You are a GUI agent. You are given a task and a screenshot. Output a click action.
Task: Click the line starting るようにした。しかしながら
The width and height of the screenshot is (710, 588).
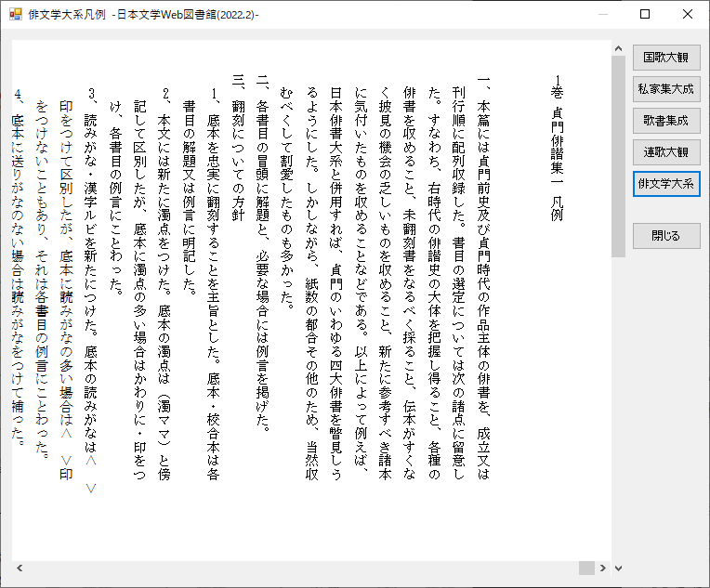point(312,283)
